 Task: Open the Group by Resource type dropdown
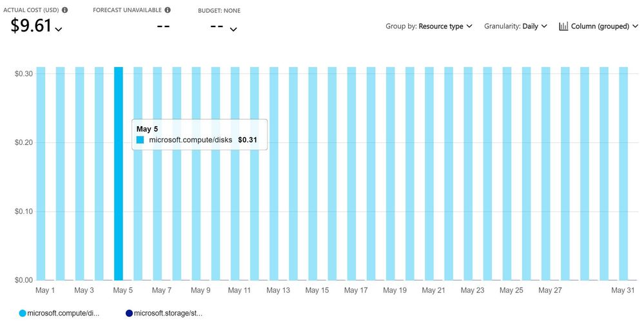pyautogui.click(x=429, y=26)
